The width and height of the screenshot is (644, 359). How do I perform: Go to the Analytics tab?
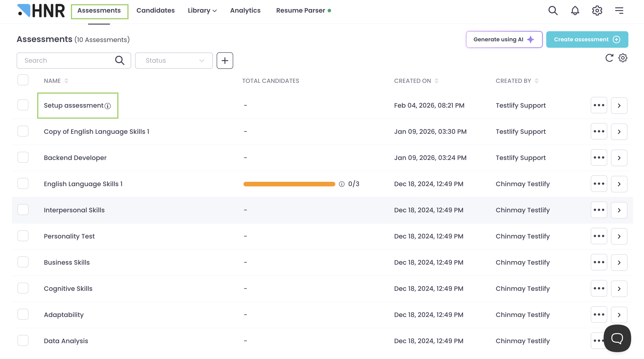(x=245, y=11)
